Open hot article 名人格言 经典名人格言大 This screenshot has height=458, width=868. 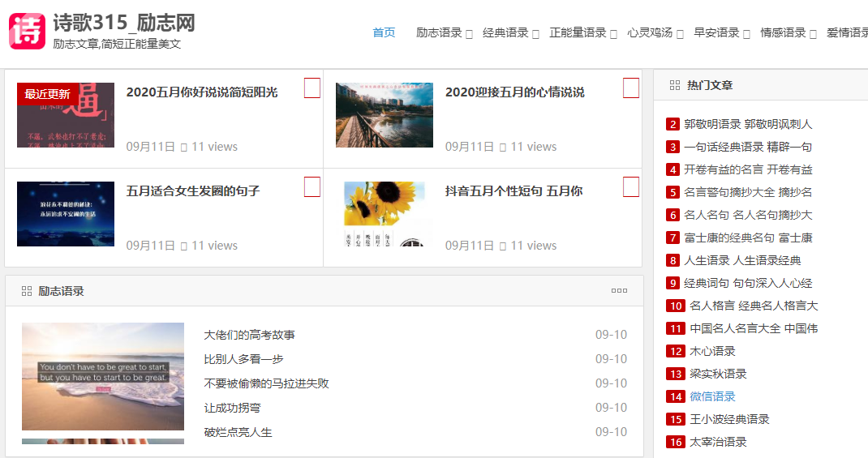pyautogui.click(x=754, y=306)
